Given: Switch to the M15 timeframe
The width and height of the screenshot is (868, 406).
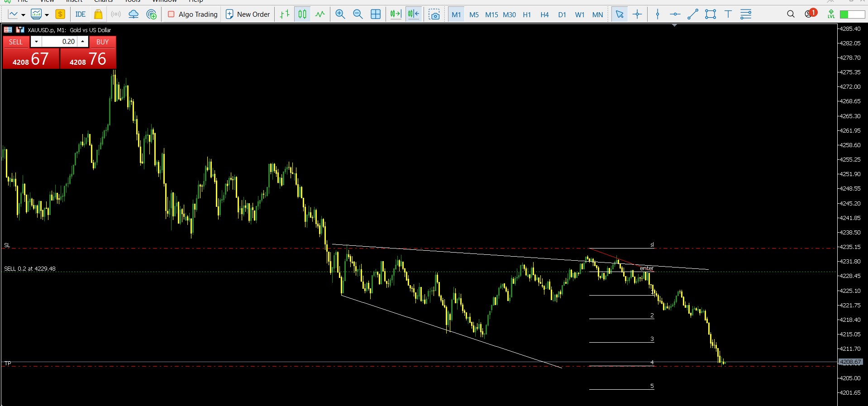Looking at the screenshot, I should (x=491, y=14).
